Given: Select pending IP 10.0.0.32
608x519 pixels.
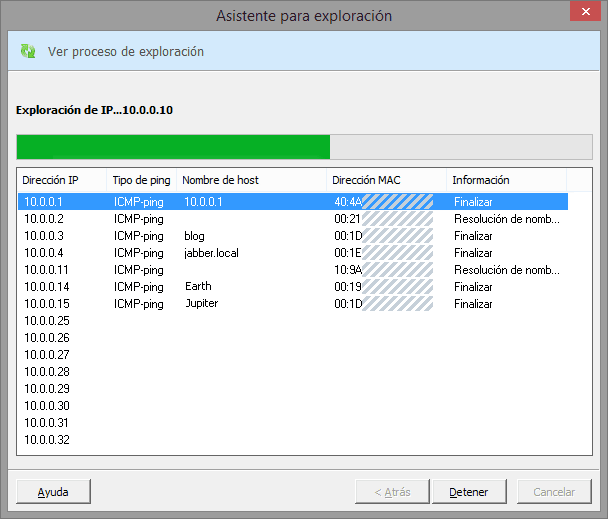Looking at the screenshot, I should pyautogui.click(x=46, y=440).
